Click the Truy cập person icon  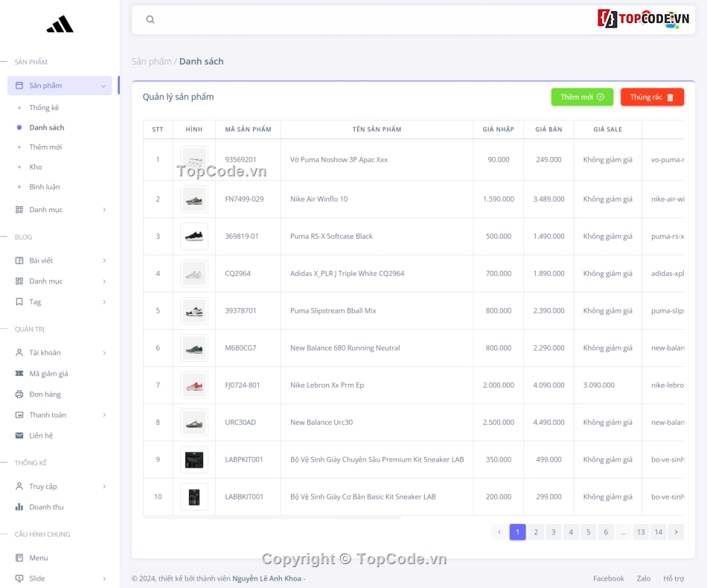tap(19, 486)
